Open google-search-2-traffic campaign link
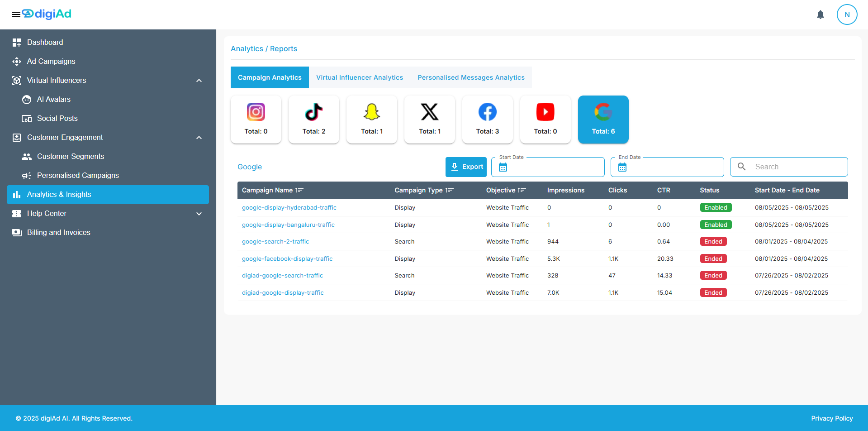 tap(275, 242)
